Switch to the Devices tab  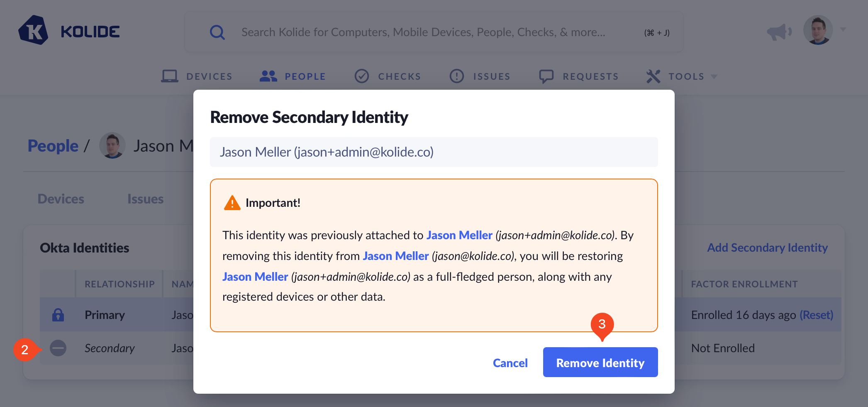(61, 199)
